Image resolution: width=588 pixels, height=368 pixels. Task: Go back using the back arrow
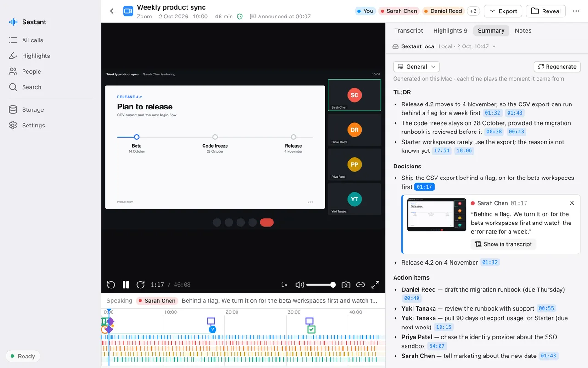pyautogui.click(x=113, y=11)
